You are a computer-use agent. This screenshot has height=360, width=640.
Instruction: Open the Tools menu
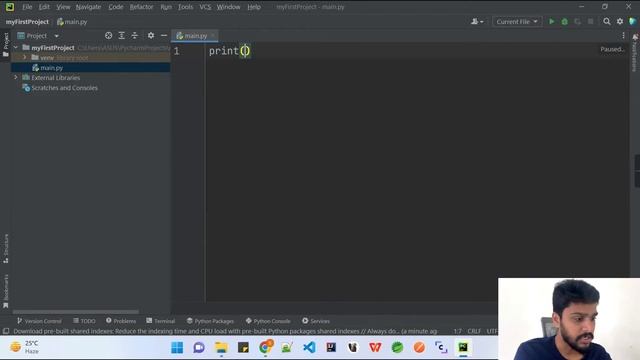click(x=185, y=7)
